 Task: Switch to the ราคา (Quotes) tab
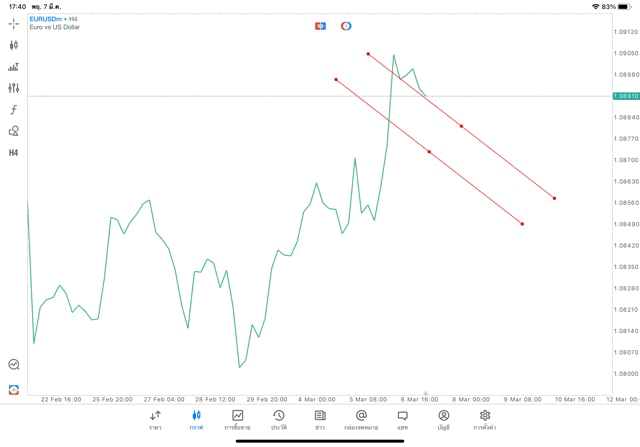(x=156, y=419)
